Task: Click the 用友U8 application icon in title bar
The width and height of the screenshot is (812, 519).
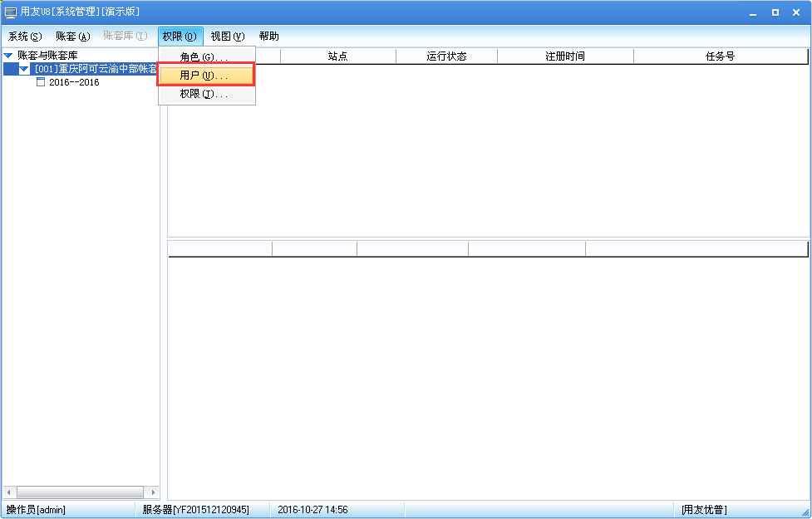Action: point(9,11)
